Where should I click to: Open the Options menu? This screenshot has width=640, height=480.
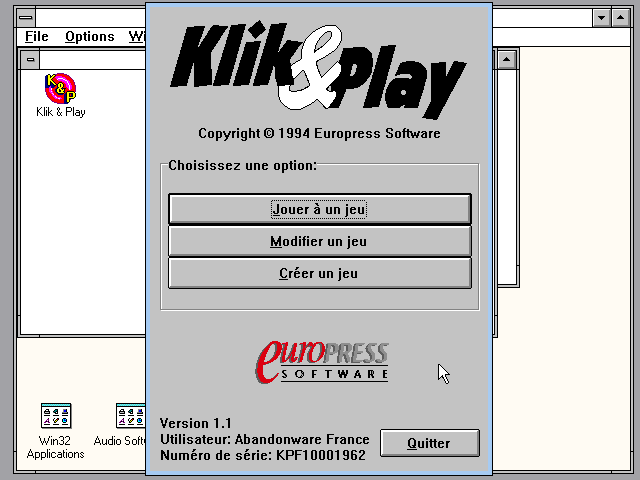click(90, 37)
